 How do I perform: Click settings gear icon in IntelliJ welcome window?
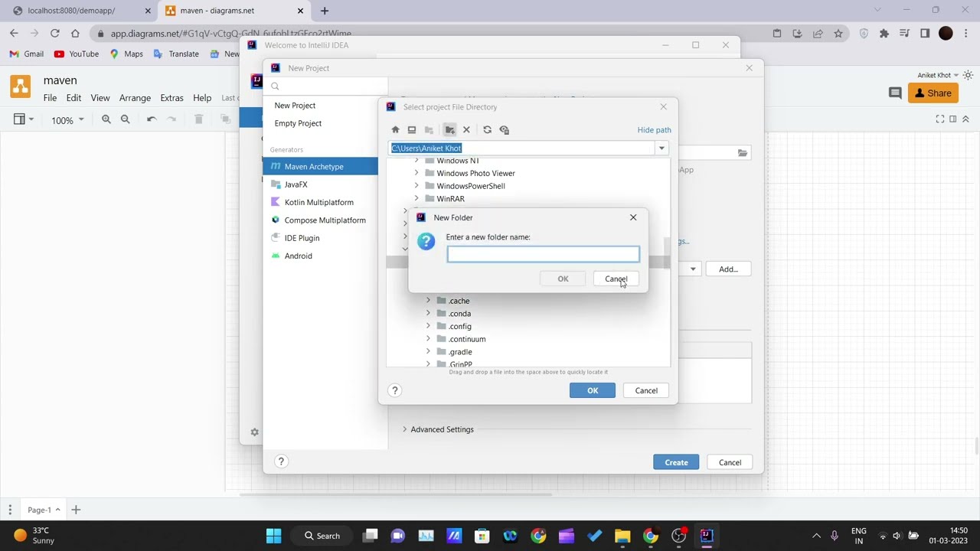point(254,432)
